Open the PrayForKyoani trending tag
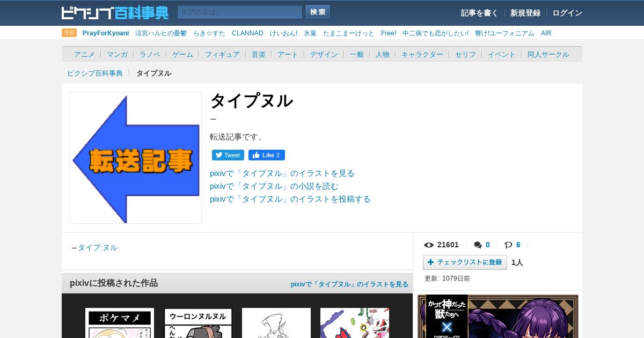This screenshot has height=338, width=644. click(106, 33)
